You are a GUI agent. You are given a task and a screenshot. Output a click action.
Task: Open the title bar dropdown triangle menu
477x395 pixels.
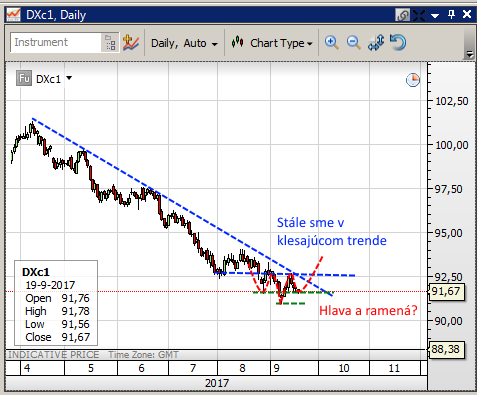[435, 16]
